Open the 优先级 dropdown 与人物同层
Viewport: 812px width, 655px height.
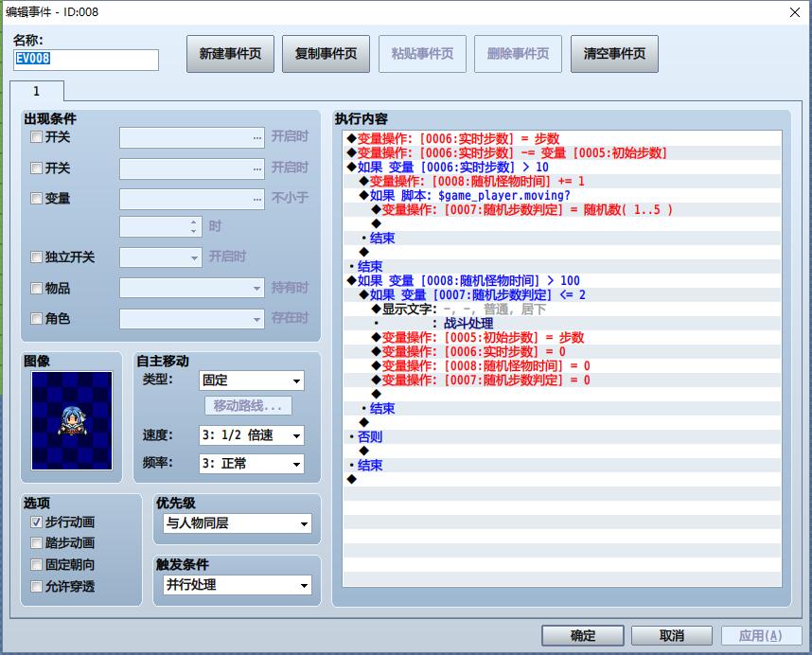click(x=238, y=523)
